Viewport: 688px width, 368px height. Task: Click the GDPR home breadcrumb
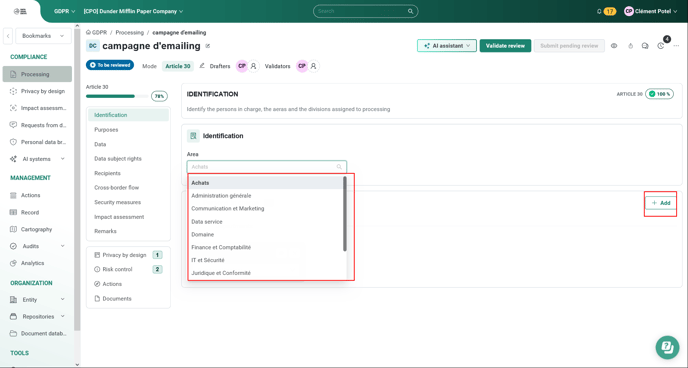(x=97, y=32)
